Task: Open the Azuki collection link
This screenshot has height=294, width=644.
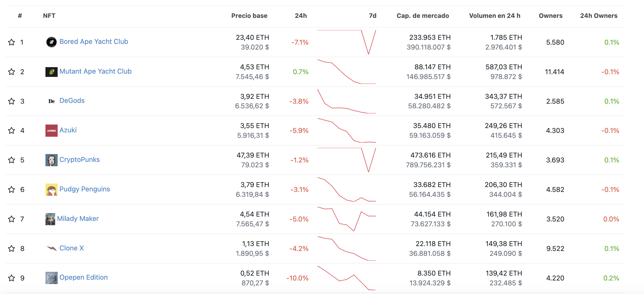Action: (68, 130)
